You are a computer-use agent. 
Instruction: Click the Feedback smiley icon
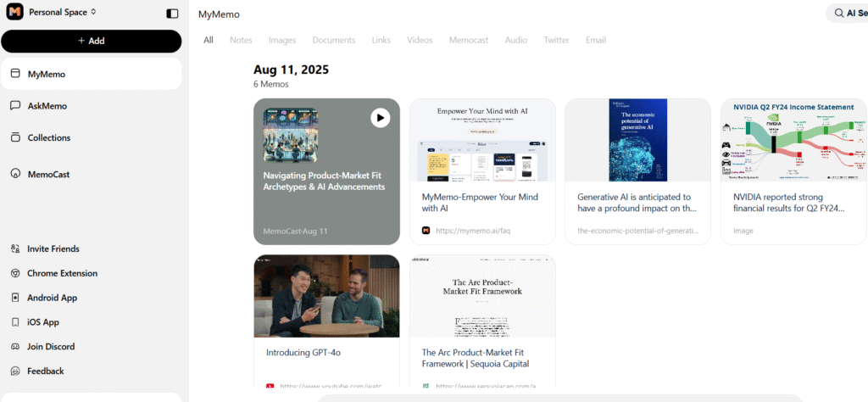[x=15, y=371]
